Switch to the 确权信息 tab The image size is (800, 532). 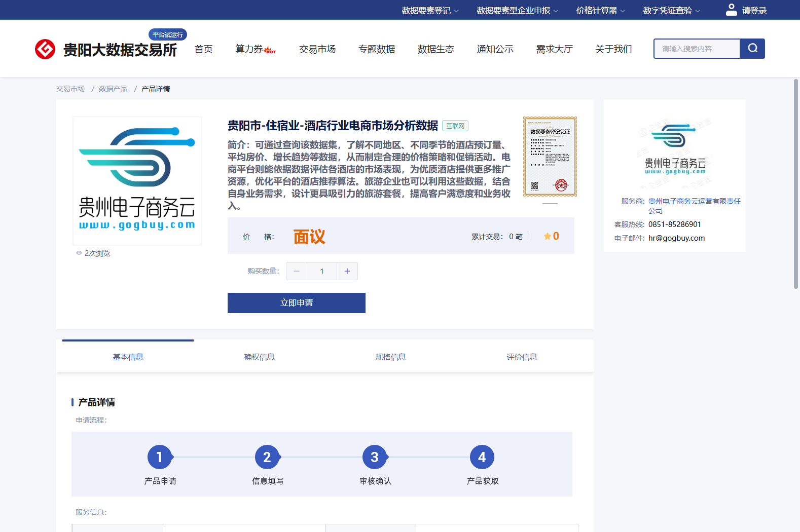[x=259, y=357]
